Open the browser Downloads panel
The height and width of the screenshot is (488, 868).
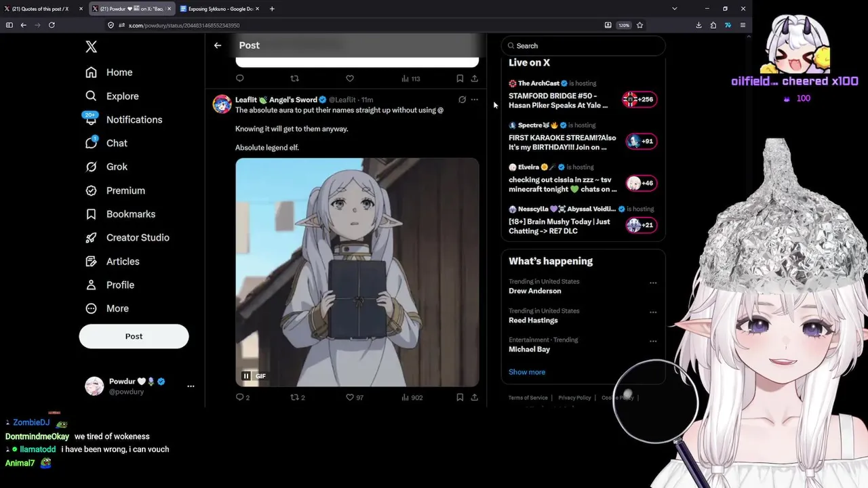tap(698, 25)
